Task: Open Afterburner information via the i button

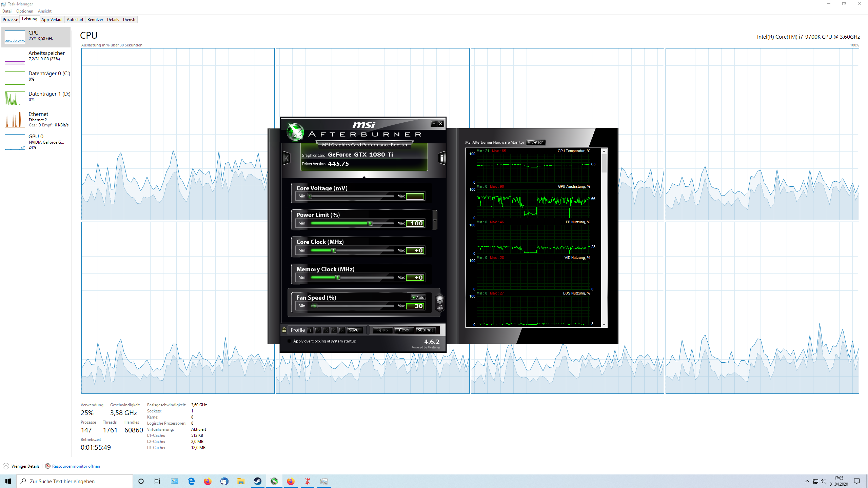Action: pos(442,158)
